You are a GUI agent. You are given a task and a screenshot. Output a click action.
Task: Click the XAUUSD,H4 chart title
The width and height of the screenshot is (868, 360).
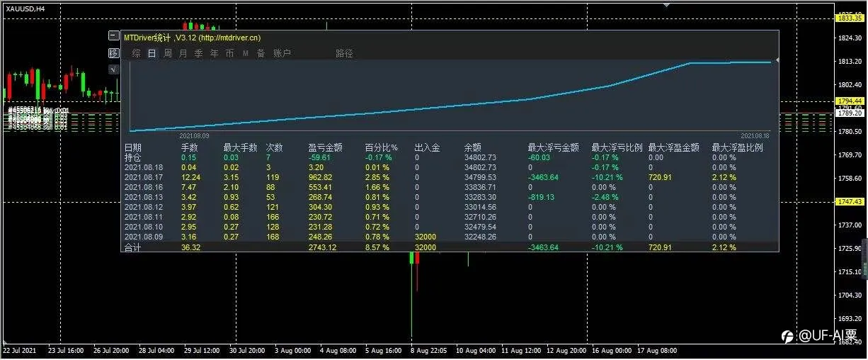(x=25, y=8)
